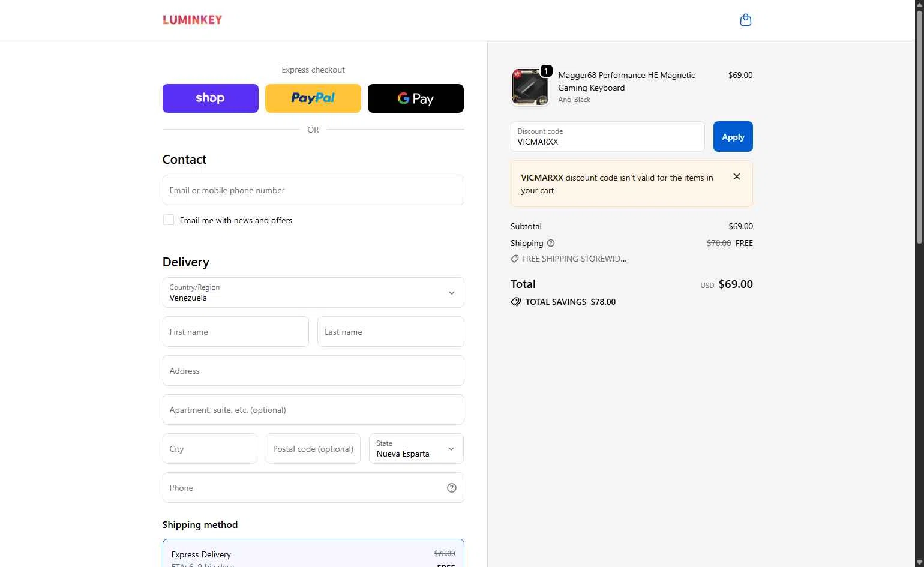This screenshot has width=924, height=567.
Task: Click the TOTAL SAVINGS $78.00 text
Action: point(571,302)
